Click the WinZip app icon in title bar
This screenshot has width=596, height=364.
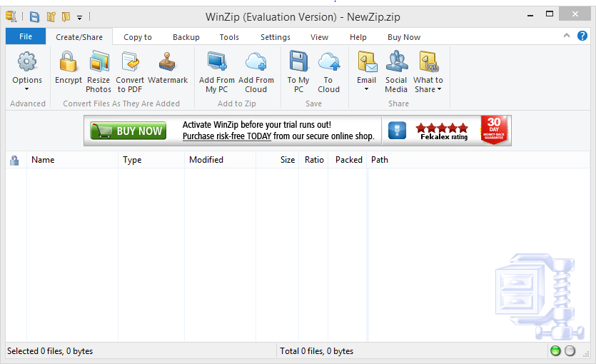click(11, 16)
